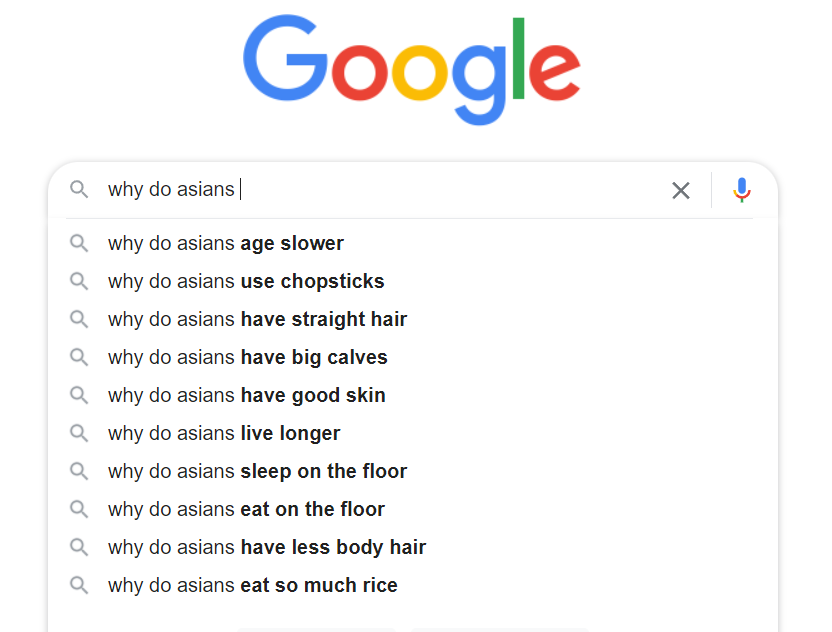The image size is (832, 632).
Task: Choose 'why do asians have straight hair'
Action: [x=413, y=319]
